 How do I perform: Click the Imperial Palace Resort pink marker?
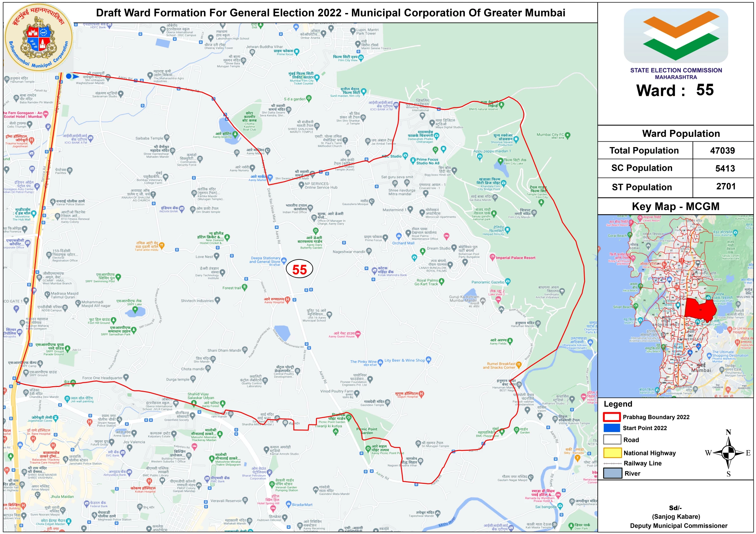[492, 257]
